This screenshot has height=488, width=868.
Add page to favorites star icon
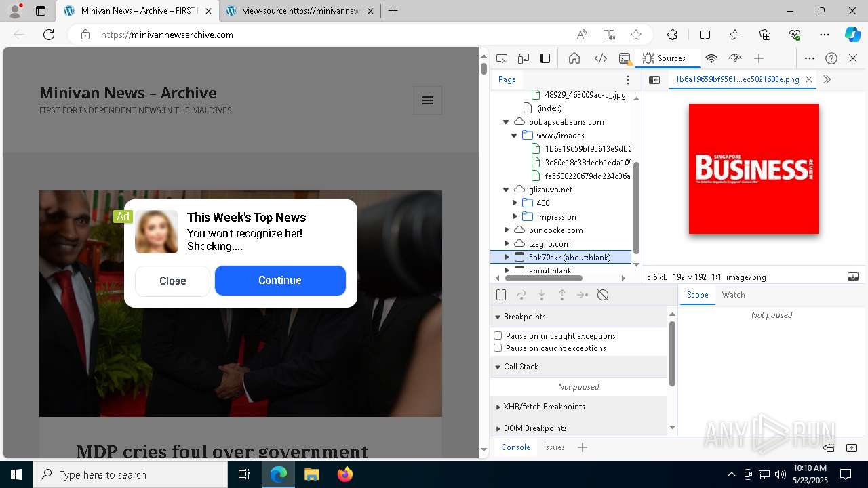click(x=635, y=35)
